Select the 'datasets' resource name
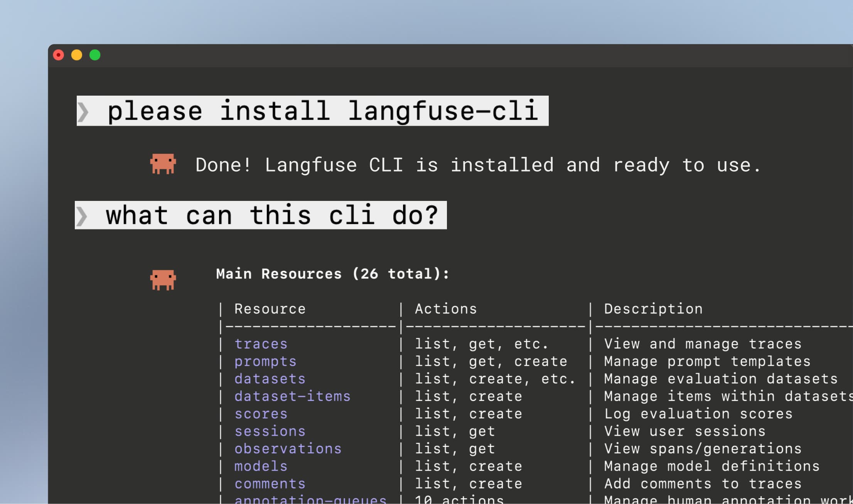This screenshot has width=853, height=504. pos(270,379)
